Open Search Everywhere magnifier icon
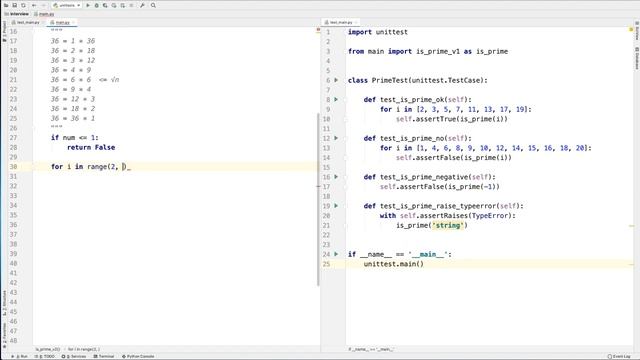The image size is (640, 360). 153,5
